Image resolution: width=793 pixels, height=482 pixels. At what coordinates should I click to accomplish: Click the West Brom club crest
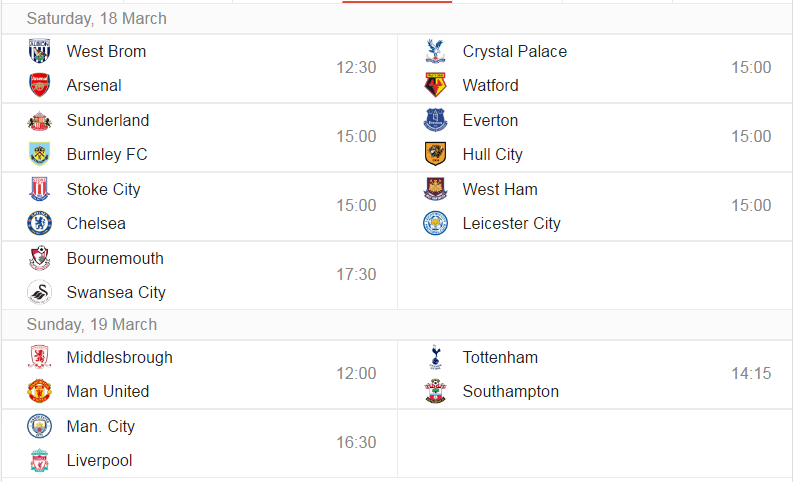[39, 51]
